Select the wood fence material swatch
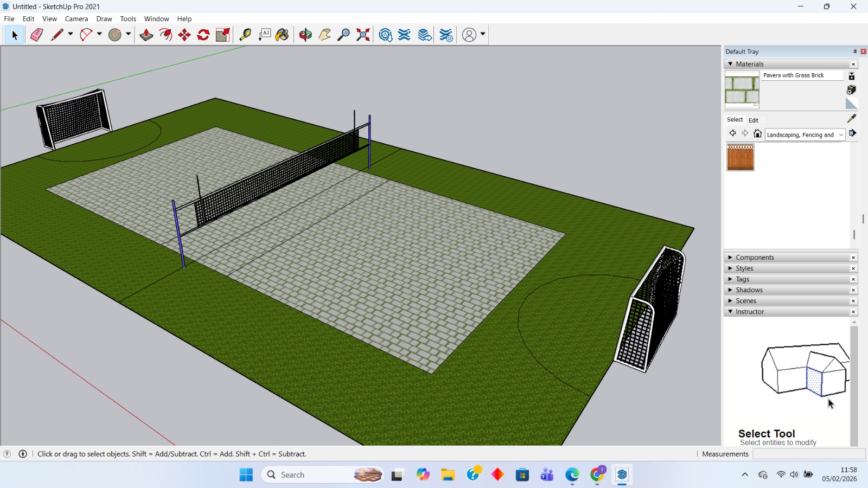Viewport: 868px width, 488px height. 741,157
